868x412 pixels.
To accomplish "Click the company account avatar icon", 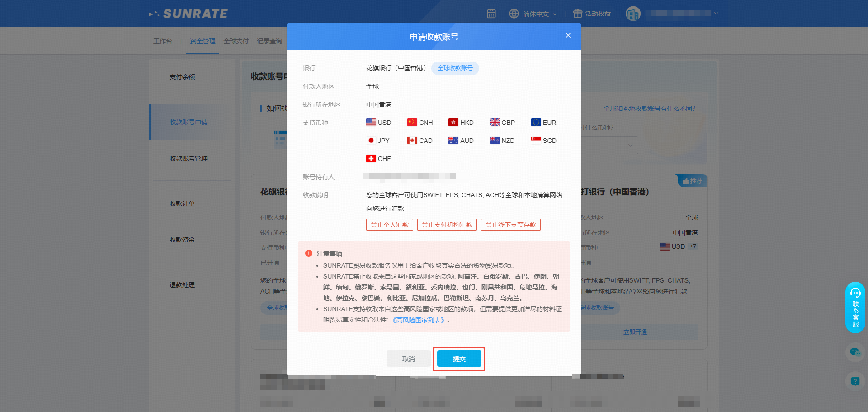I will coord(632,14).
